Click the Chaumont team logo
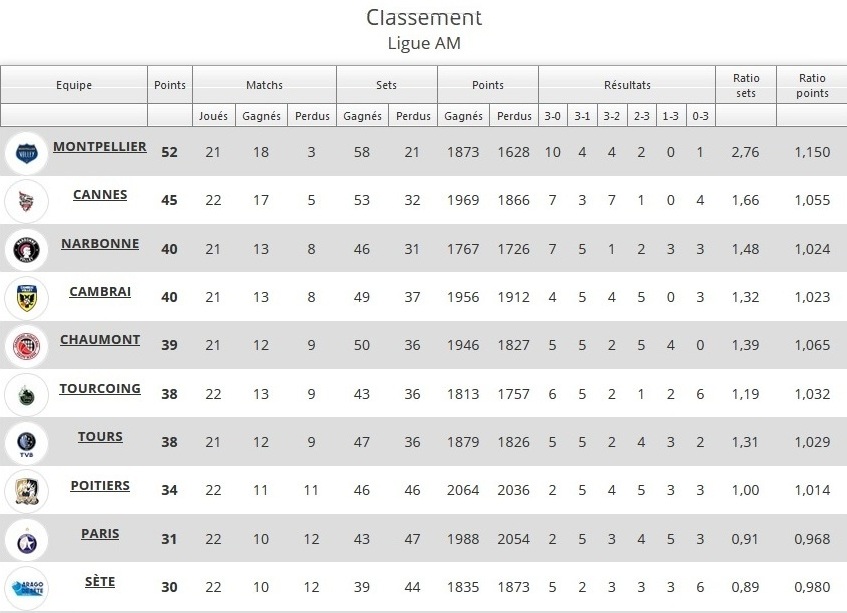 pyautogui.click(x=26, y=346)
